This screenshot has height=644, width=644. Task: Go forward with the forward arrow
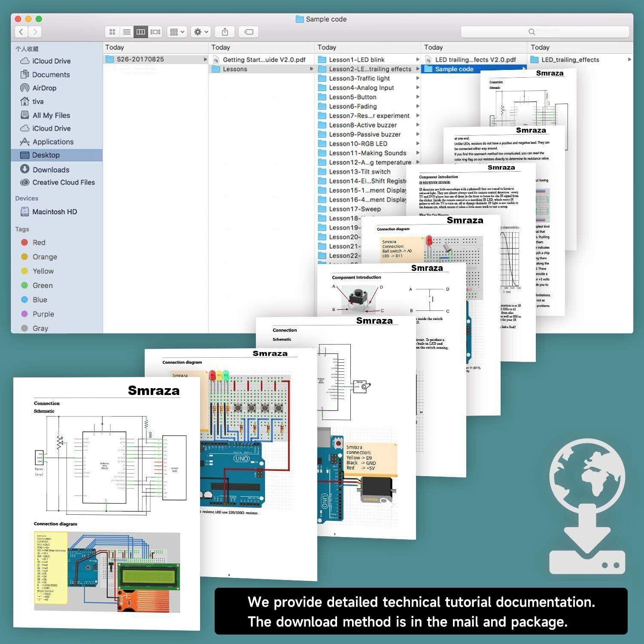(36, 32)
